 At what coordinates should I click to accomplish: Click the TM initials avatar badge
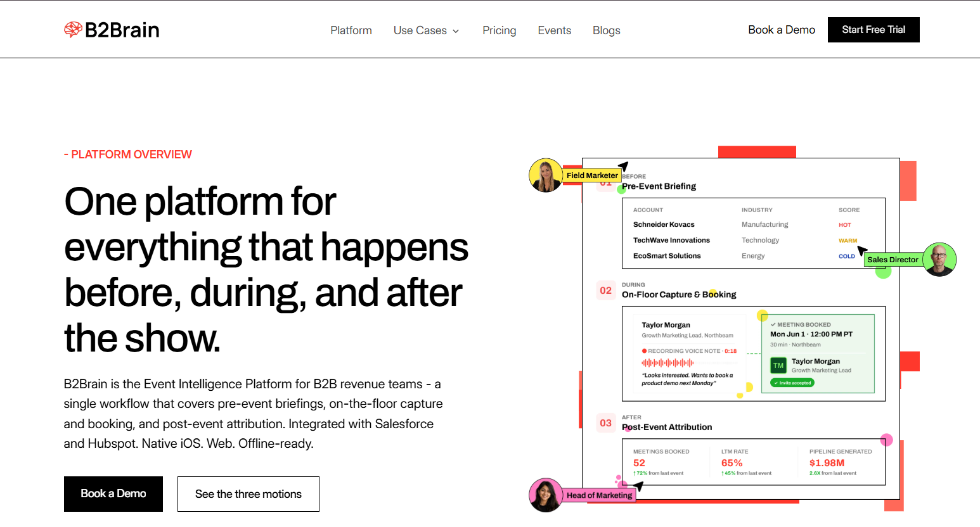pos(778,365)
